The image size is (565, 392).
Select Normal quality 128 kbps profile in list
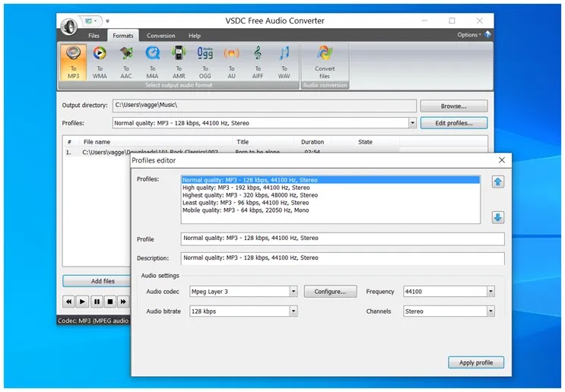click(331, 180)
